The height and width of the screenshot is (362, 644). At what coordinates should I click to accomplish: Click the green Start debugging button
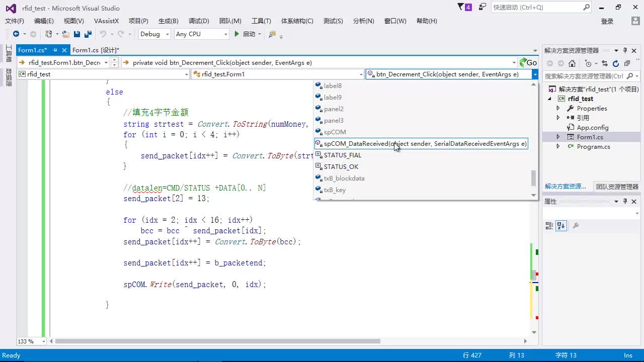pyautogui.click(x=237, y=34)
